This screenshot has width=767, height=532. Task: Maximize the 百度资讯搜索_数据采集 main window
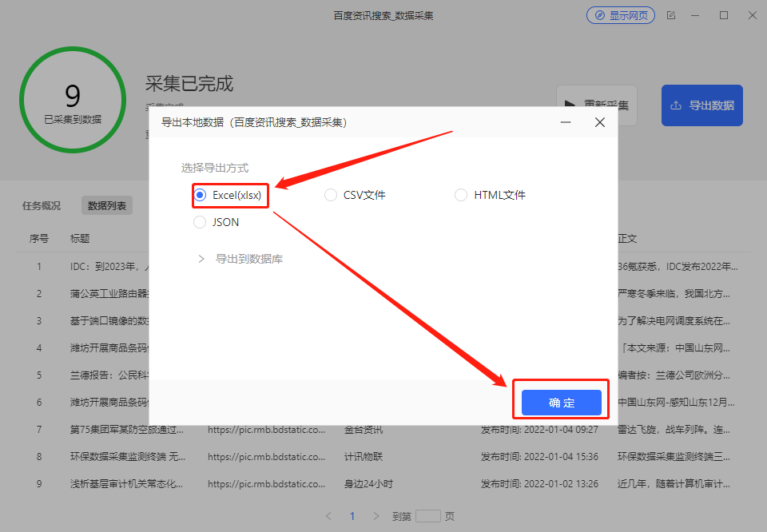[x=724, y=16]
